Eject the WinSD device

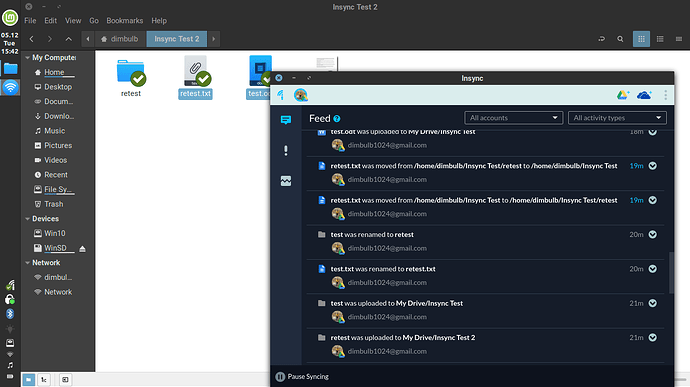pyautogui.click(x=82, y=249)
